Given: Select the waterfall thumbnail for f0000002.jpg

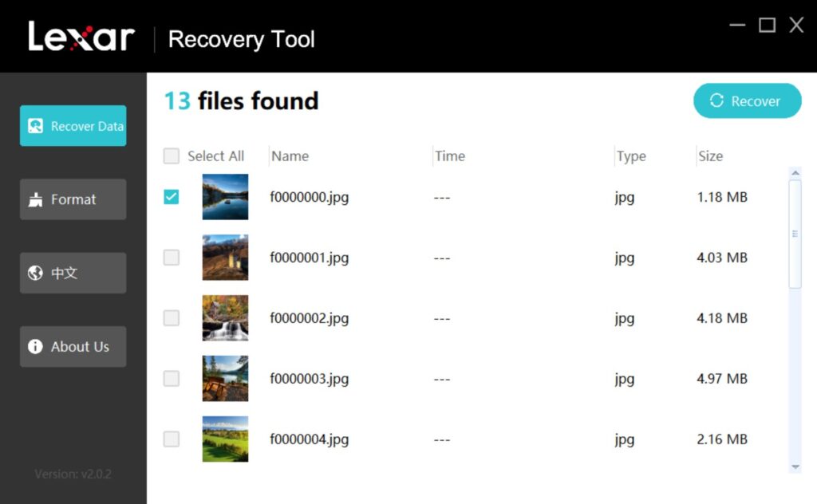Looking at the screenshot, I should [x=225, y=317].
